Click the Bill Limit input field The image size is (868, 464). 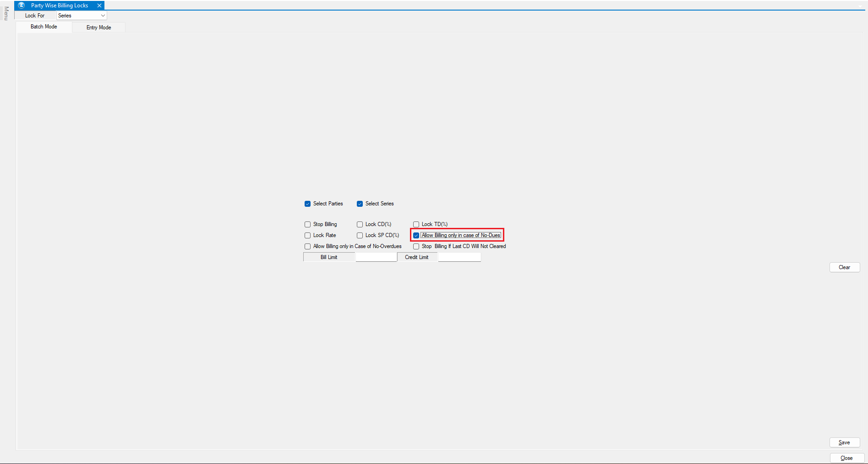376,257
